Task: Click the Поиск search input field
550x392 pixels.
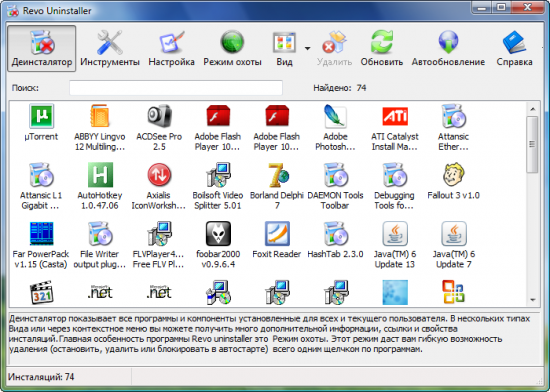Action: pos(176,88)
